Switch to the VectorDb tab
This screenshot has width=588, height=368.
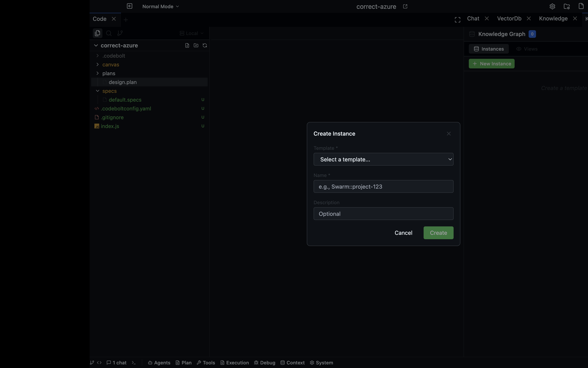(509, 19)
